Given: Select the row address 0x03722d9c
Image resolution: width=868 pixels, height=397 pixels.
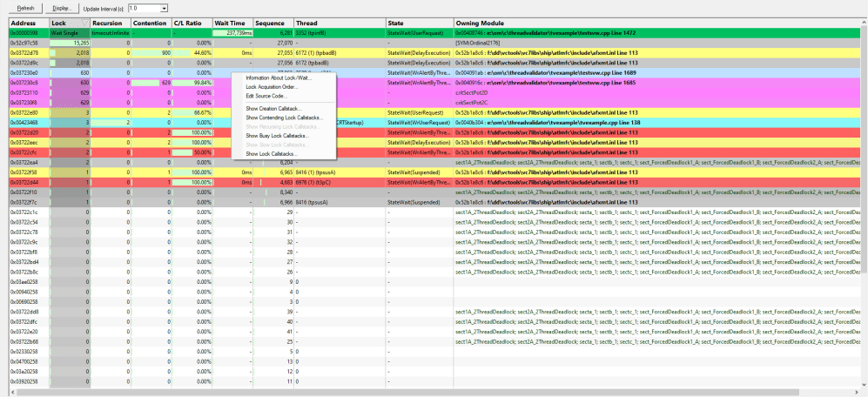Looking at the screenshot, I should point(24,63).
